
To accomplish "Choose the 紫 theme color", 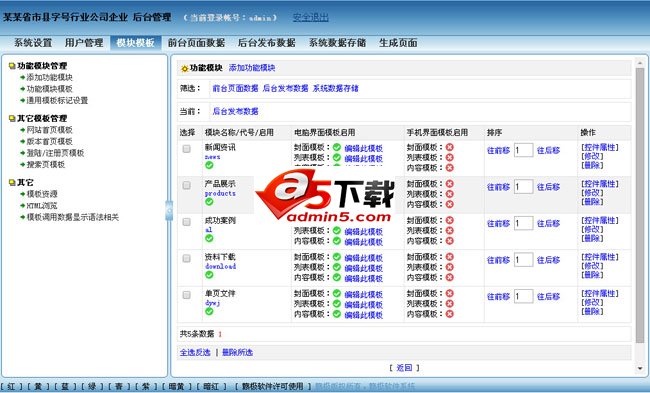I will pyautogui.click(x=146, y=386).
